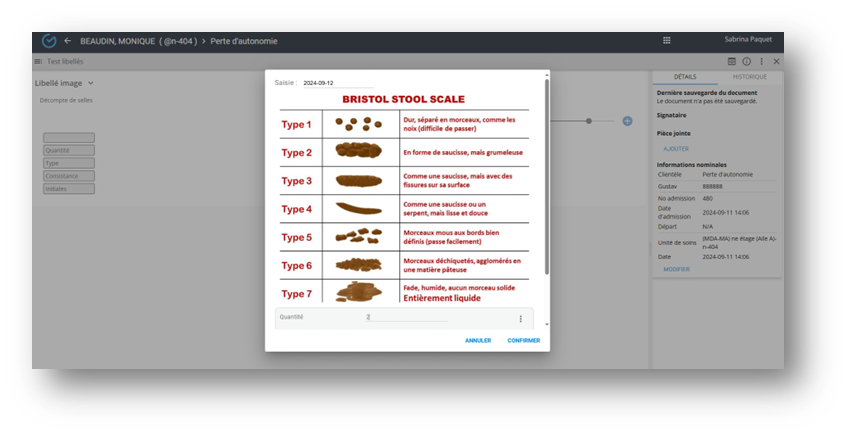Click the timeline slider dot marker
Screen dimensions: 849x434
tap(589, 121)
